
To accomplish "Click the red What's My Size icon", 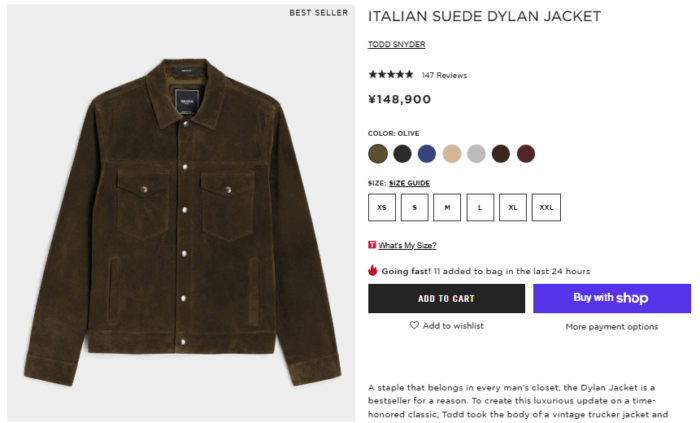I will coord(372,245).
